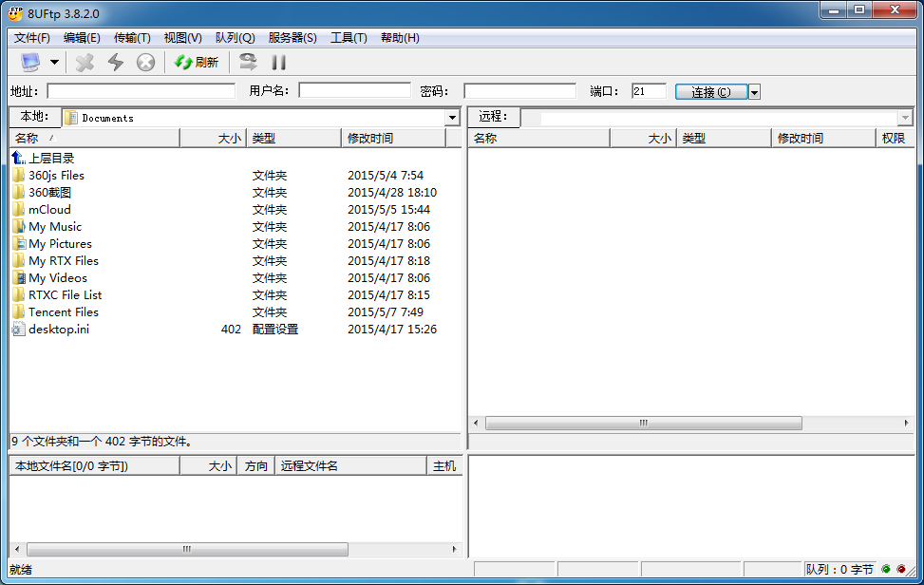Open the 文件(F) menu
The width and height of the screenshot is (924, 585).
click(x=32, y=38)
